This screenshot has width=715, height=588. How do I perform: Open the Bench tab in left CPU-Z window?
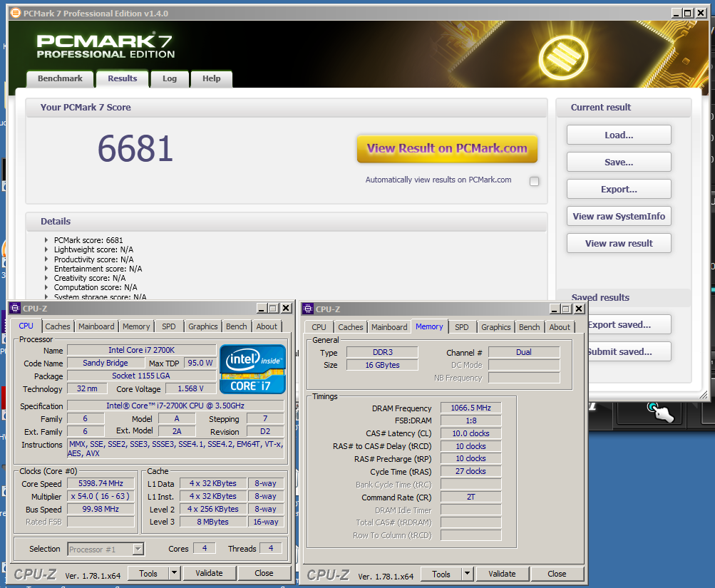(236, 326)
